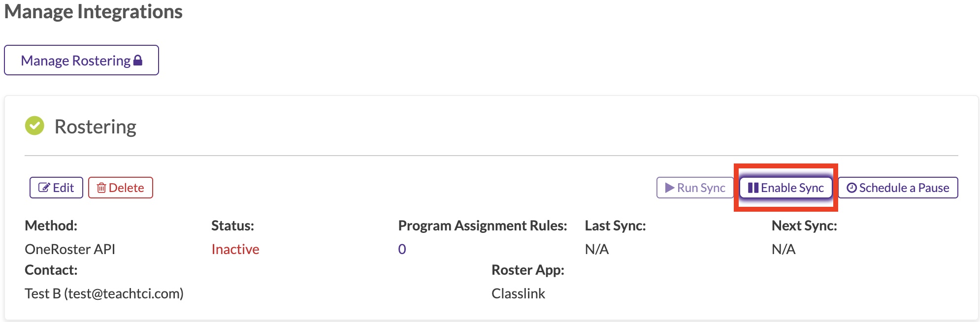Open the Manage Rostering panel
980x322 pixels.
coord(81,60)
